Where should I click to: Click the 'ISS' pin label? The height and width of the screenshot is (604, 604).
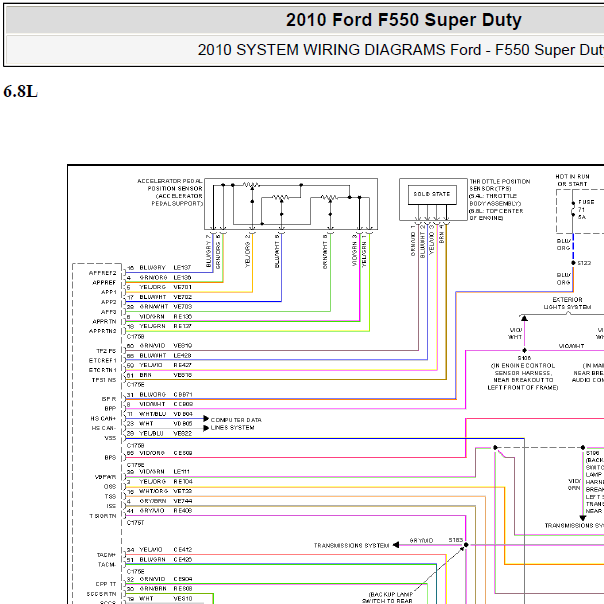(x=111, y=506)
